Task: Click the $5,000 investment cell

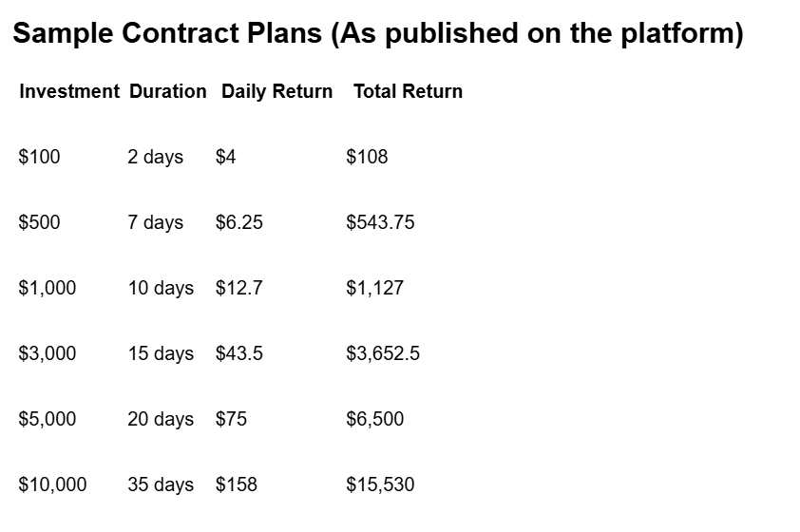Action: point(48,420)
